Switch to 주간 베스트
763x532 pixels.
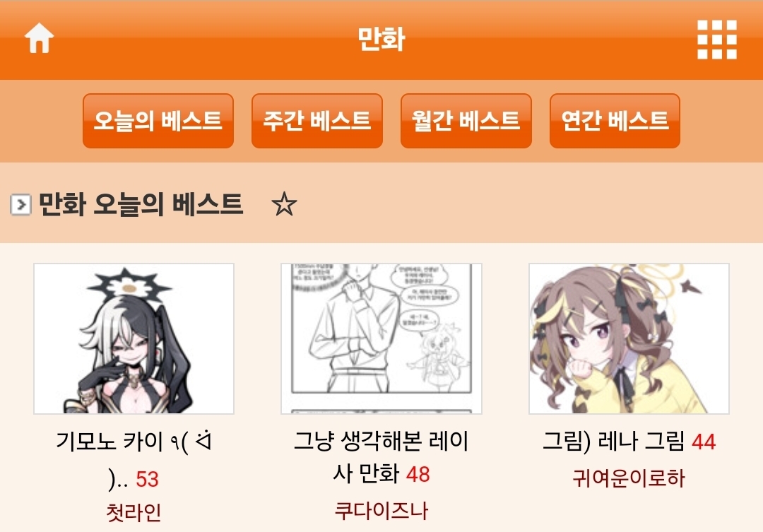click(317, 121)
